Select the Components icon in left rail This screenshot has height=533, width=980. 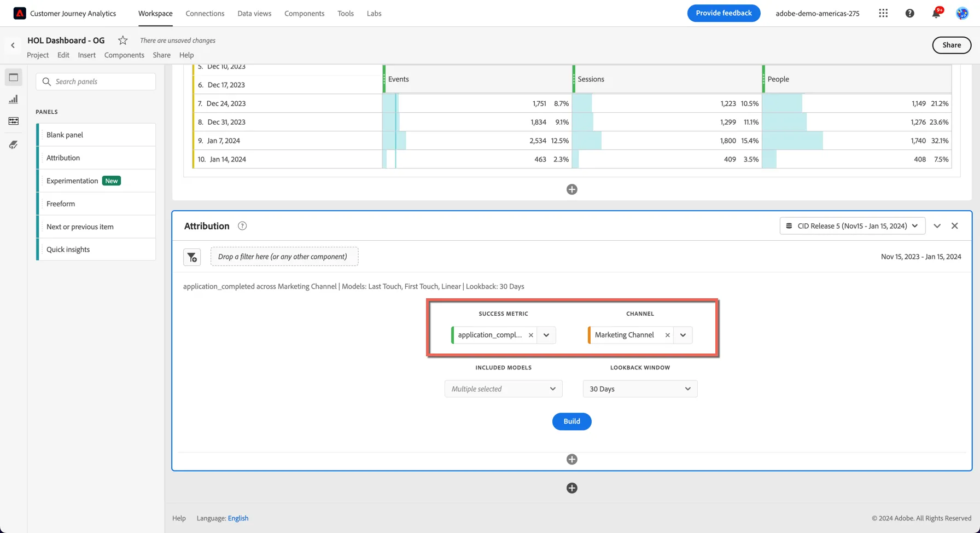[x=14, y=121]
